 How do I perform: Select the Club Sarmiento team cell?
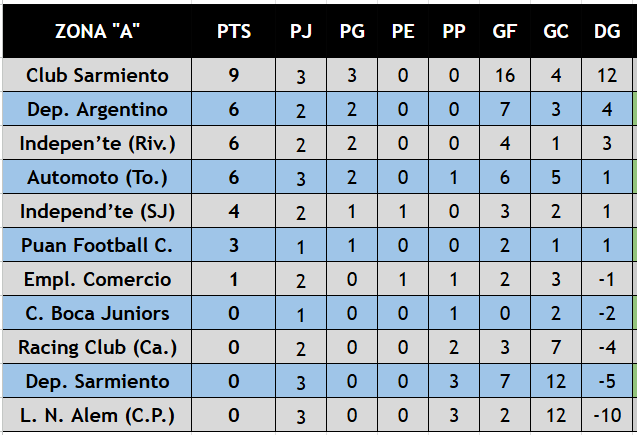(x=97, y=75)
